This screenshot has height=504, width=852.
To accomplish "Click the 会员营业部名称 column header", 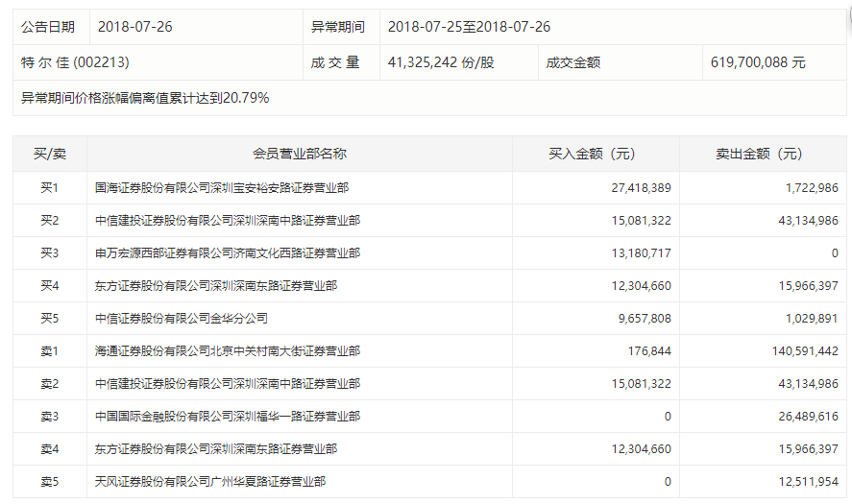I will pyautogui.click(x=300, y=154).
